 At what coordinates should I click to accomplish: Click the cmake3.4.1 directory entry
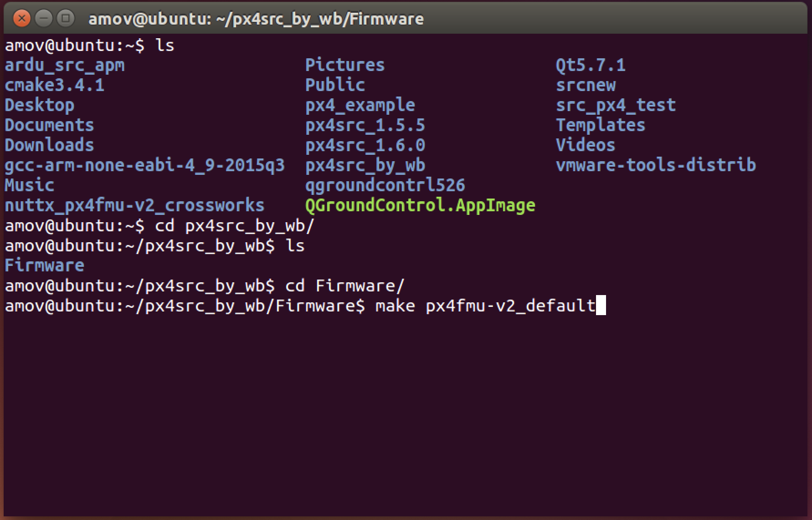55,85
